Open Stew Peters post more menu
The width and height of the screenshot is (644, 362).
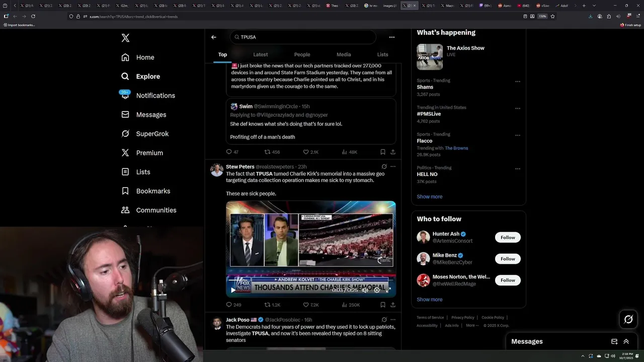393,166
